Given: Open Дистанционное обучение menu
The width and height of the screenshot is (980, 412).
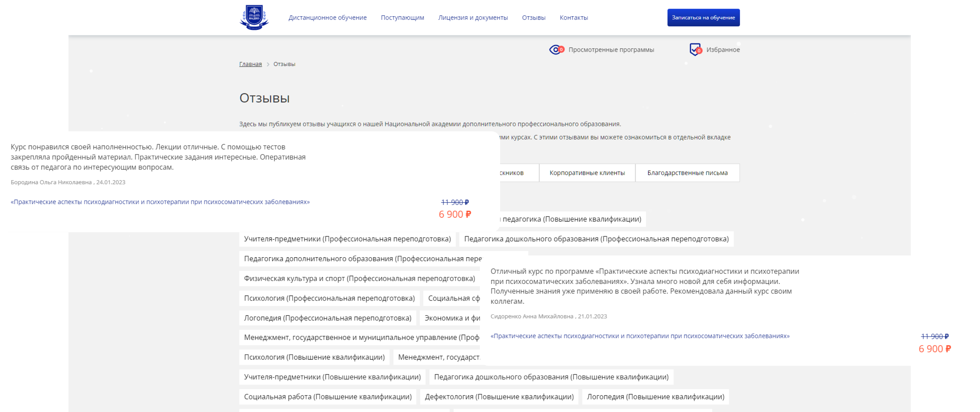Looking at the screenshot, I should 327,18.
